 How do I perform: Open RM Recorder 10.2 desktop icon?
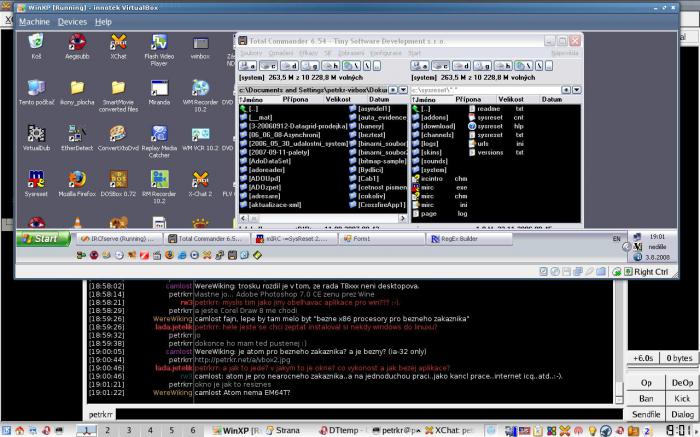coord(159,187)
